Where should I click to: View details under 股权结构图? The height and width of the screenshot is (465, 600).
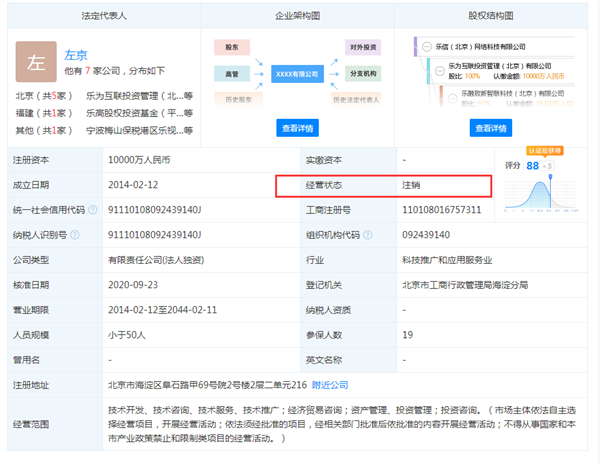click(491, 128)
